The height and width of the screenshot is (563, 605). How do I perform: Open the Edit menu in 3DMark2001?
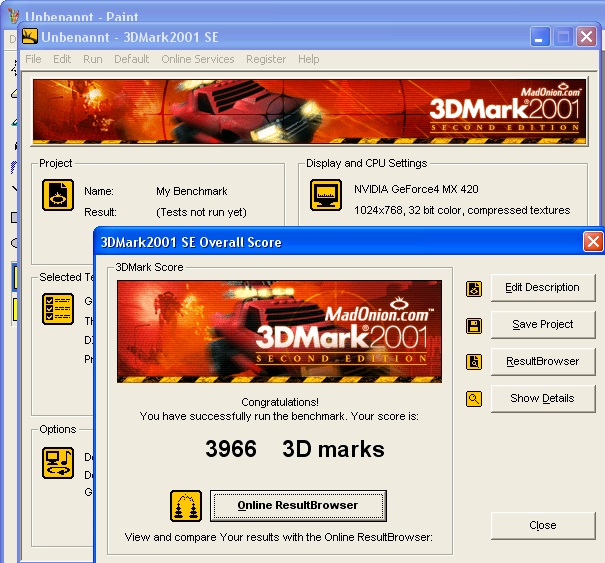click(x=62, y=59)
